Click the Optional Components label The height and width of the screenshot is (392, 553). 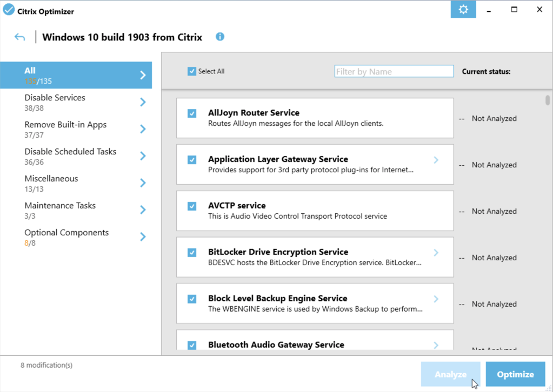point(66,233)
